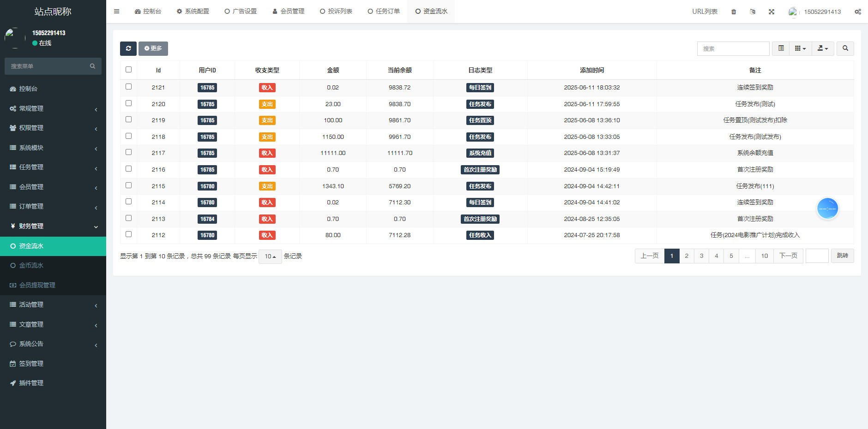Click the trash icon in top bar

[734, 12]
